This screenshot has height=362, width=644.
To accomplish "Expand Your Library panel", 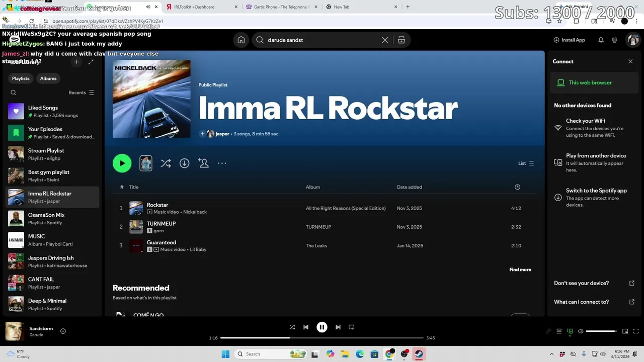I will pyautogui.click(x=91, y=62).
